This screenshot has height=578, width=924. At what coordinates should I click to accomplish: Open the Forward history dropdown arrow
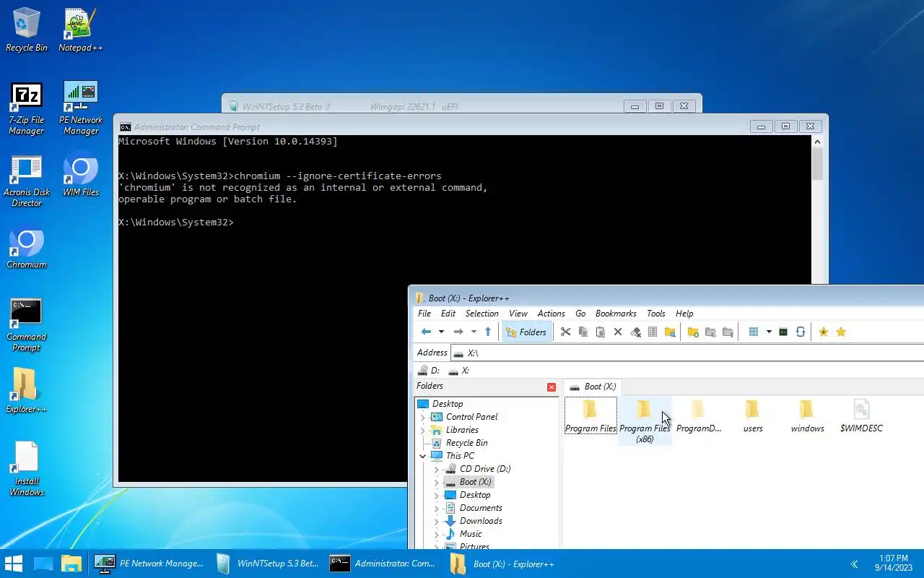tap(474, 332)
